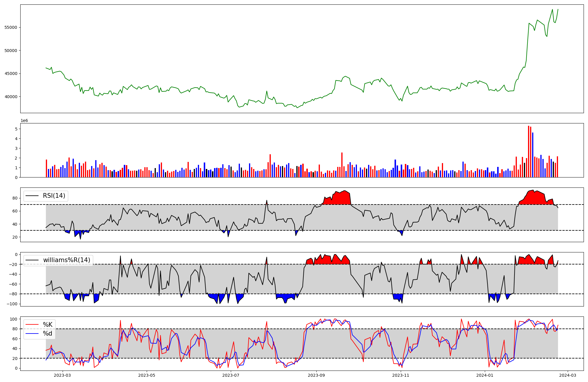Viewport: 588px width, 382px height.
Task: Click the 55000 price axis label
Action: [11, 27]
